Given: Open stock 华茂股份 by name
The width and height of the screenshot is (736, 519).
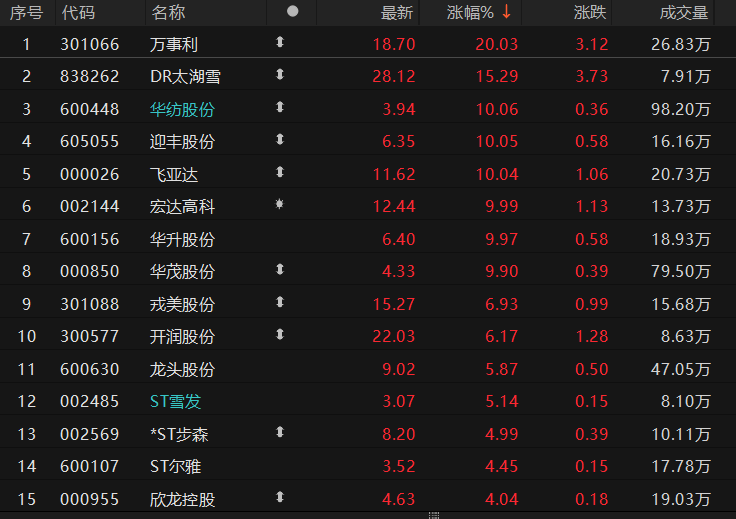Looking at the screenshot, I should (x=182, y=271).
